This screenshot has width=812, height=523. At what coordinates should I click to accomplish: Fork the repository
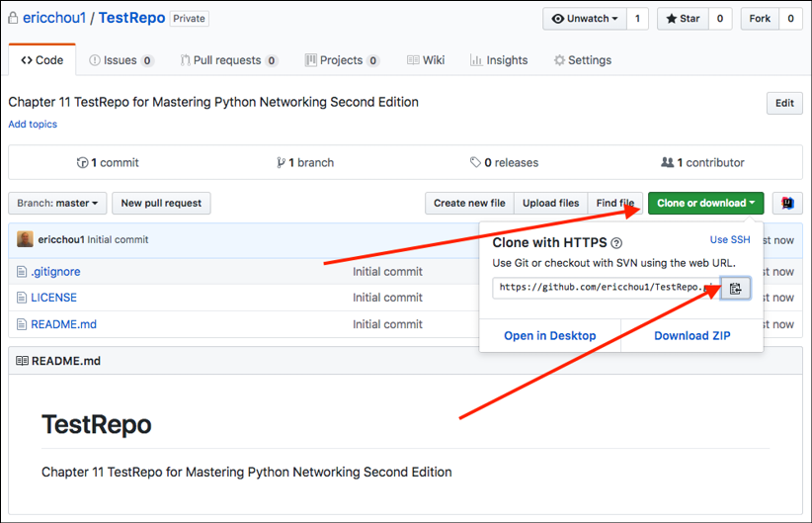pyautogui.click(x=760, y=19)
